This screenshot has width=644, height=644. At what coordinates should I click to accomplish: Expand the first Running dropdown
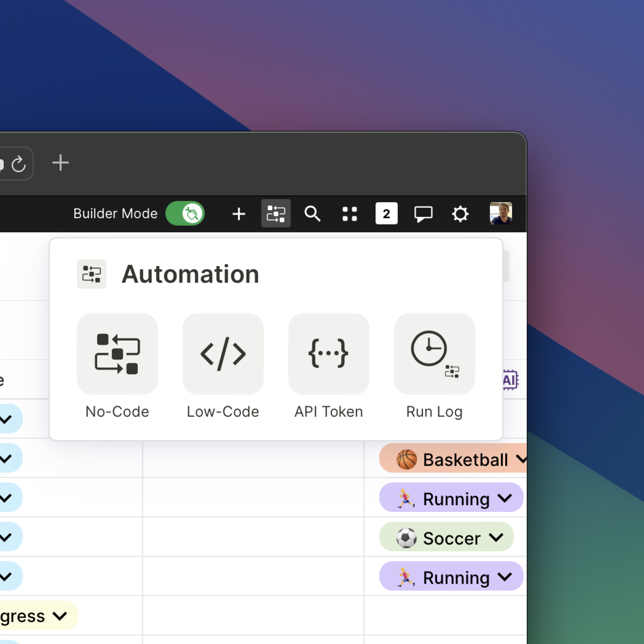click(x=504, y=498)
